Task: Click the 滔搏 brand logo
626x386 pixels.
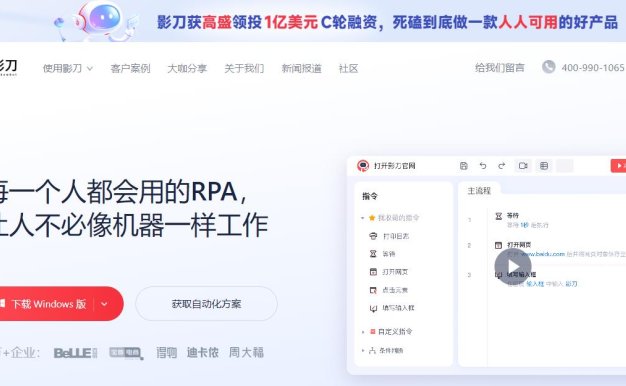Action: coord(166,352)
